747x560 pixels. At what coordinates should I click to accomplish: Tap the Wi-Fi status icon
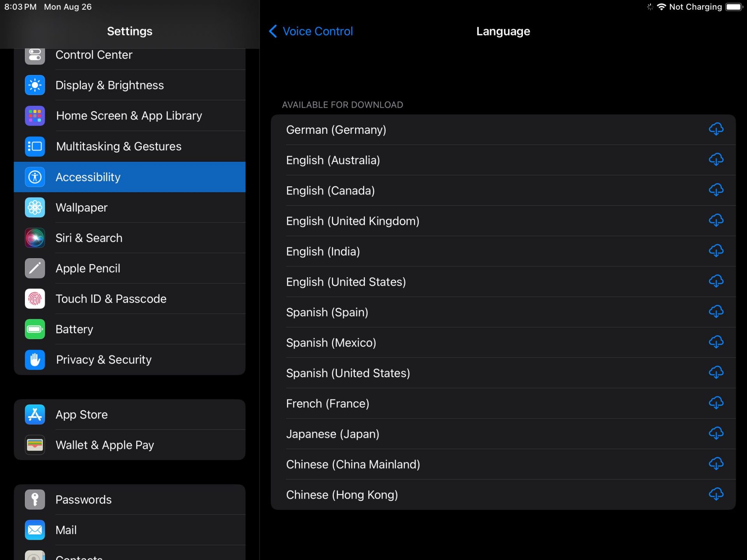click(x=661, y=7)
